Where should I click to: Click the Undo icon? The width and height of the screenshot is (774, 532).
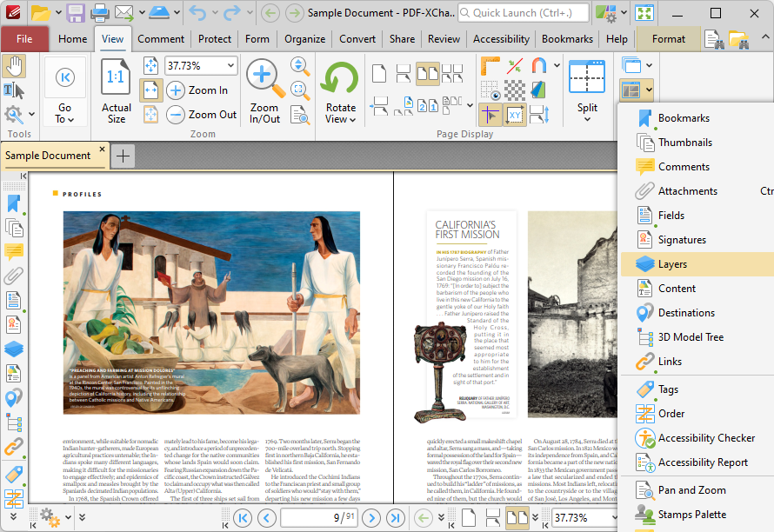[197, 13]
